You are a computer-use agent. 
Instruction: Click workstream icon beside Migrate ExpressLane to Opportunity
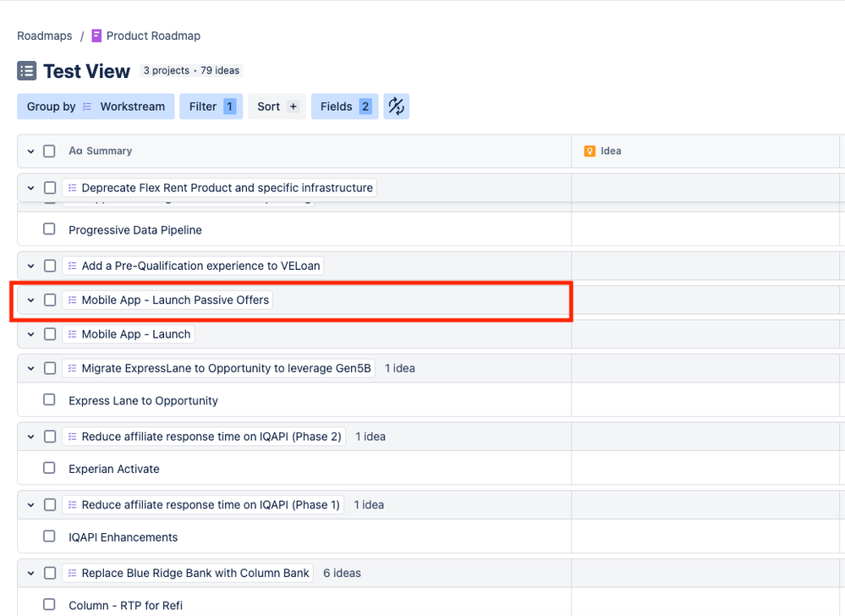click(x=73, y=369)
